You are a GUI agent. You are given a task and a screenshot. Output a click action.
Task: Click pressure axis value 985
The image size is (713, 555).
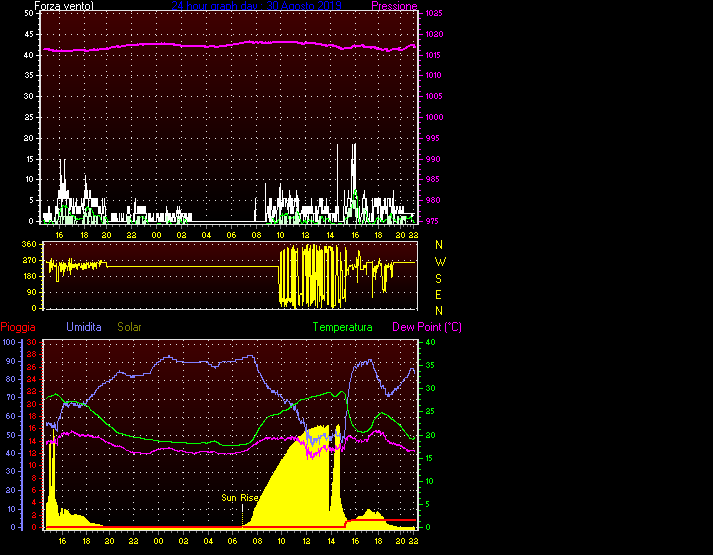tap(432, 179)
